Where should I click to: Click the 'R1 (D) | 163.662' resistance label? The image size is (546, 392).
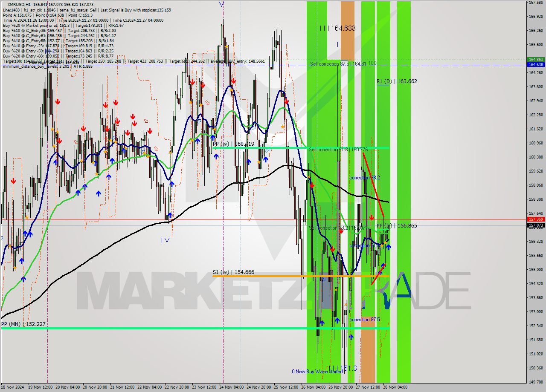click(x=397, y=81)
